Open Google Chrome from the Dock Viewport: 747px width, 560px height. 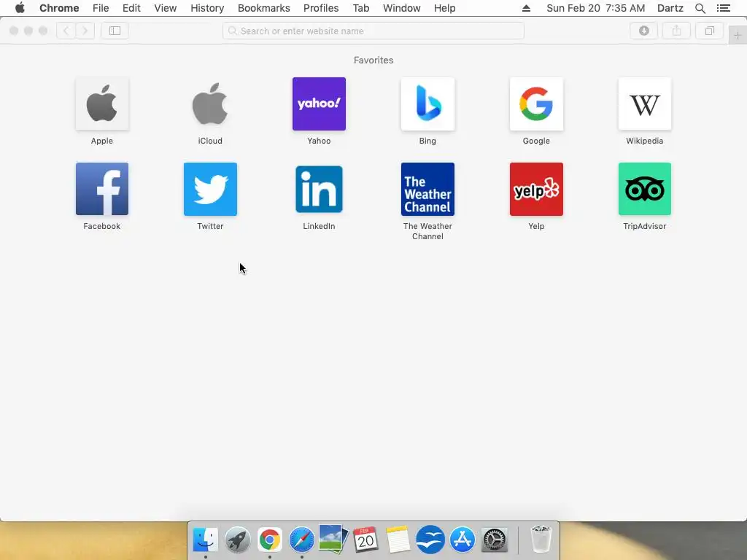(270, 540)
